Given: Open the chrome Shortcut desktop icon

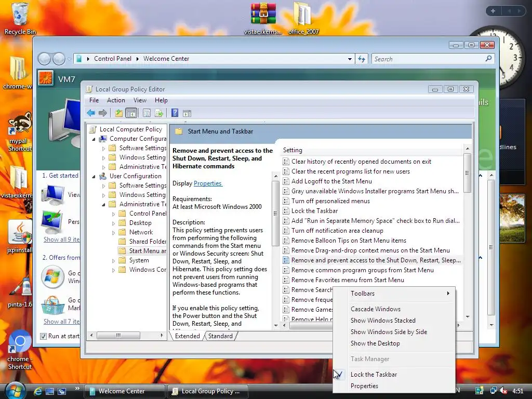Looking at the screenshot, I should [x=20, y=350].
